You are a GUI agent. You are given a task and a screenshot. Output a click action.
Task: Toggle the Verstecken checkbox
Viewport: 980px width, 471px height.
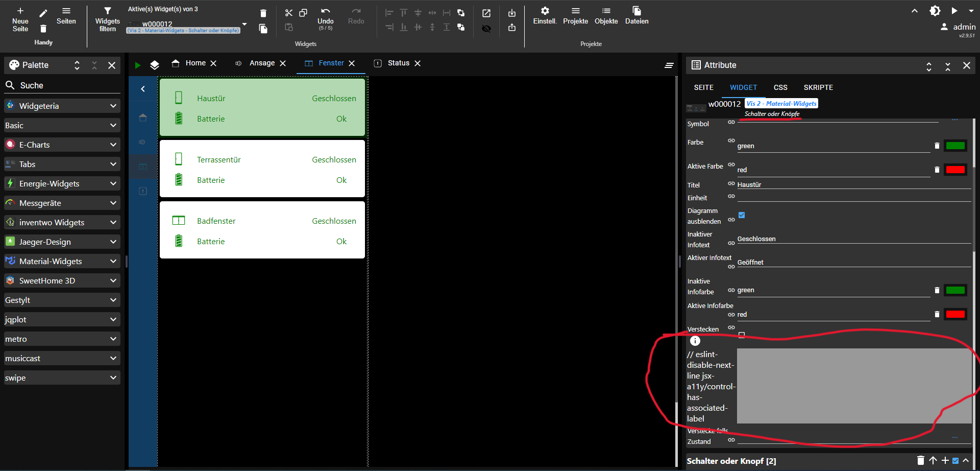pyautogui.click(x=742, y=335)
